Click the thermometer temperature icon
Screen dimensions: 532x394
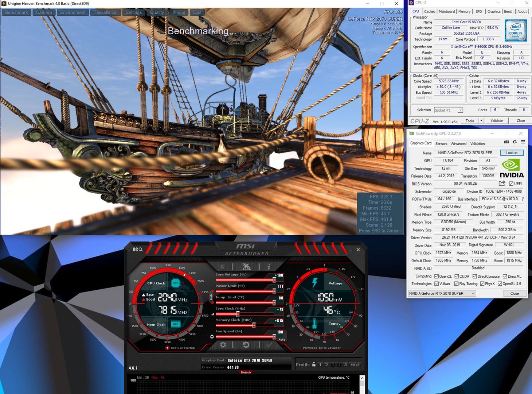315,324
